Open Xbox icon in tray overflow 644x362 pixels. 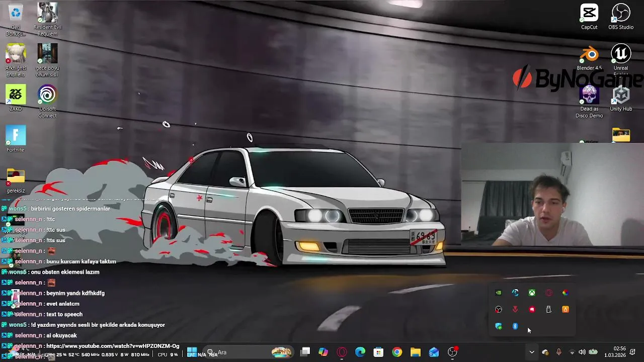(532, 293)
